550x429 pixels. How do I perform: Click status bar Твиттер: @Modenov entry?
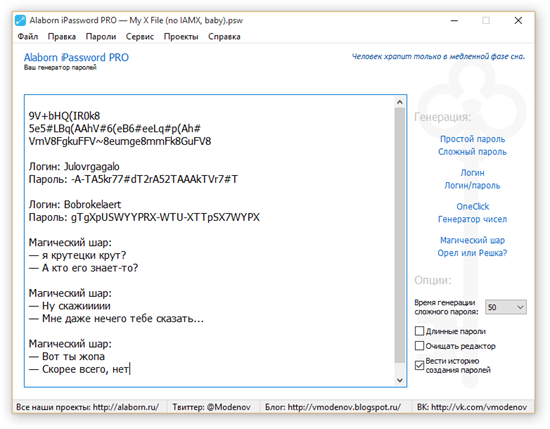[211, 407]
